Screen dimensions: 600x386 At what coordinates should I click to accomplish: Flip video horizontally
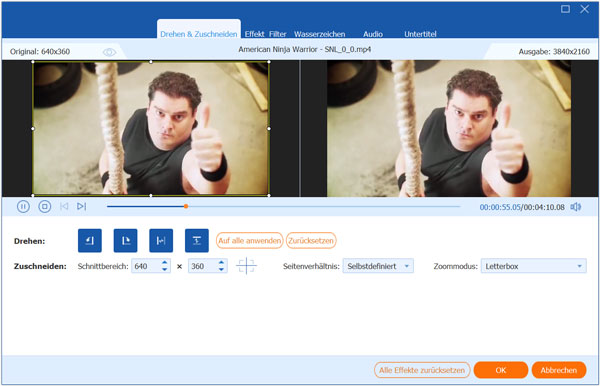(x=161, y=241)
